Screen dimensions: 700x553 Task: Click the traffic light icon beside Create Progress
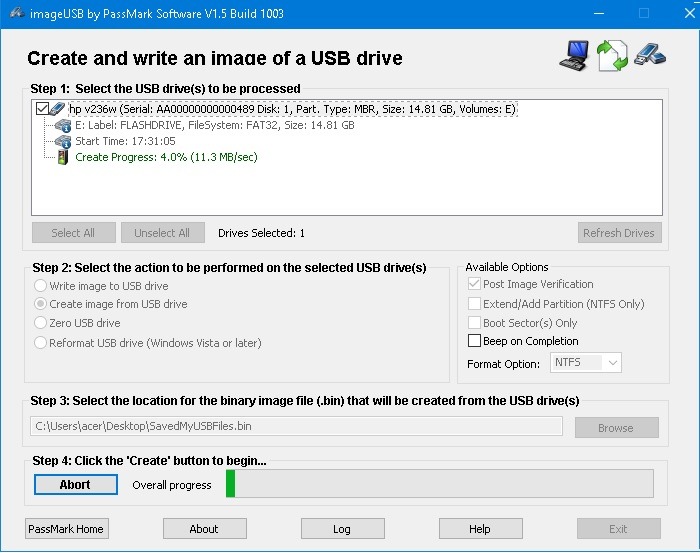coord(63,157)
